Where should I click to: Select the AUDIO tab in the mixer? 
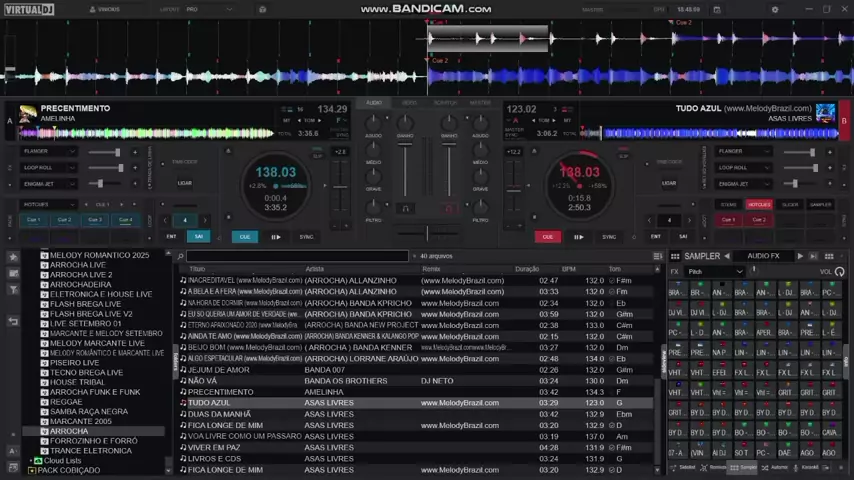(x=373, y=102)
